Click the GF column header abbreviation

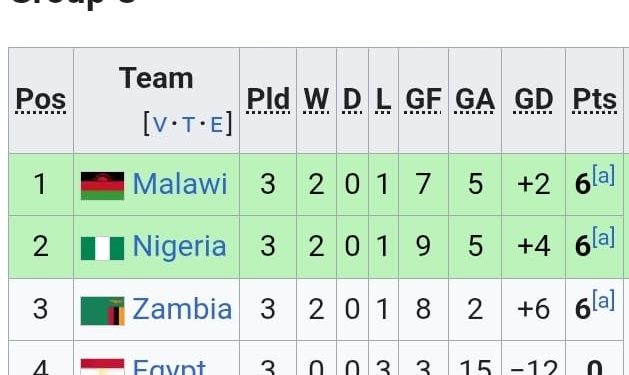click(x=423, y=99)
